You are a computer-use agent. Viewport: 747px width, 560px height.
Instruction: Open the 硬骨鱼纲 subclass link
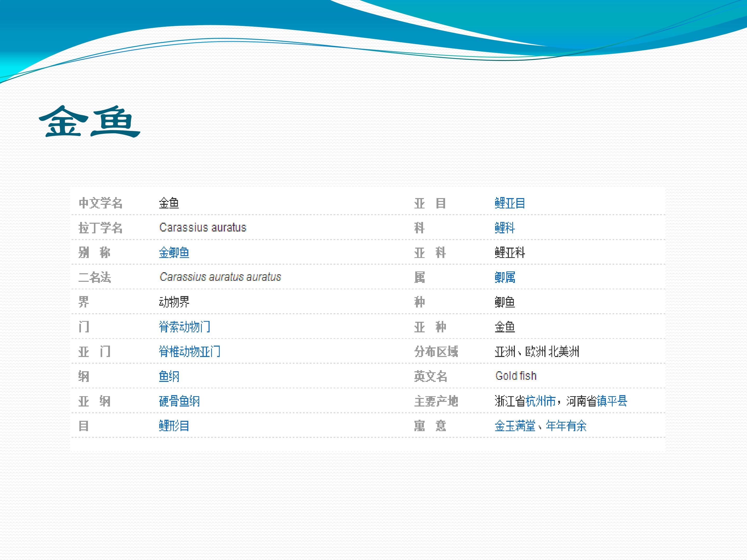(x=179, y=401)
